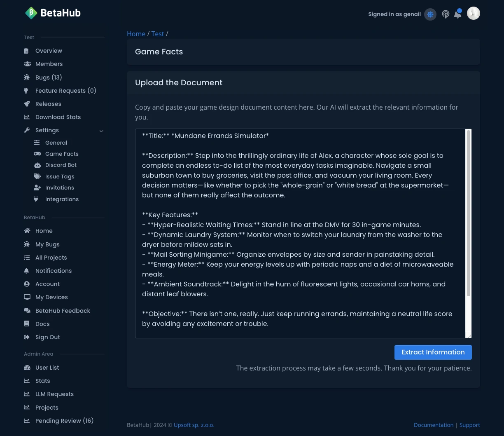Click the Extract Information button

[x=433, y=352]
